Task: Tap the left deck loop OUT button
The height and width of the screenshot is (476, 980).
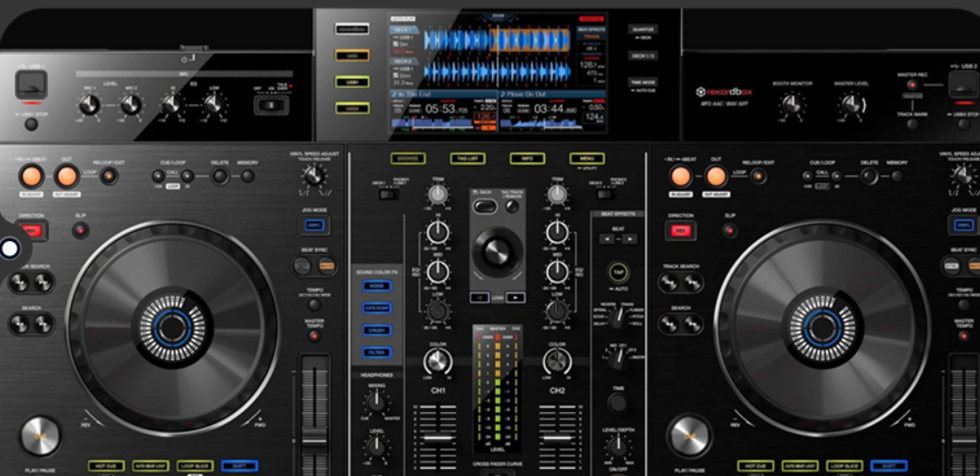Action: (67, 177)
